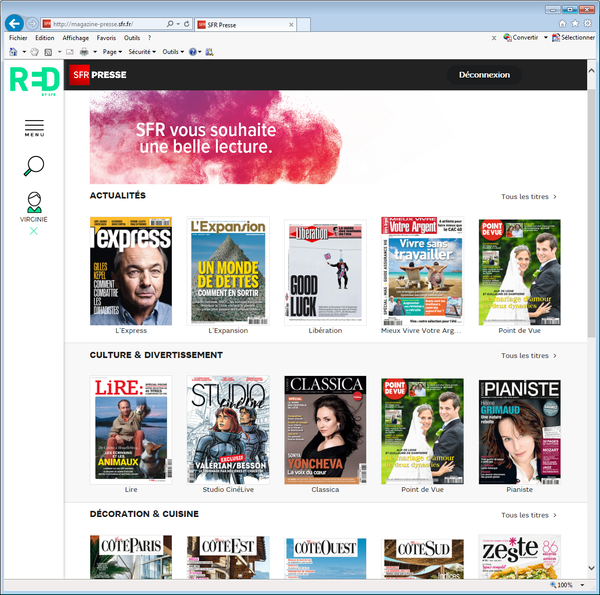Expand the Convertir dropdown arrow
The height and width of the screenshot is (595, 600).
tap(546, 37)
